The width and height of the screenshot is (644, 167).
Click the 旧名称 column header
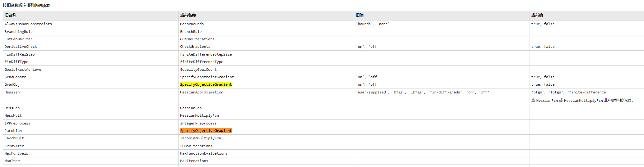pyautogui.click(x=11, y=15)
